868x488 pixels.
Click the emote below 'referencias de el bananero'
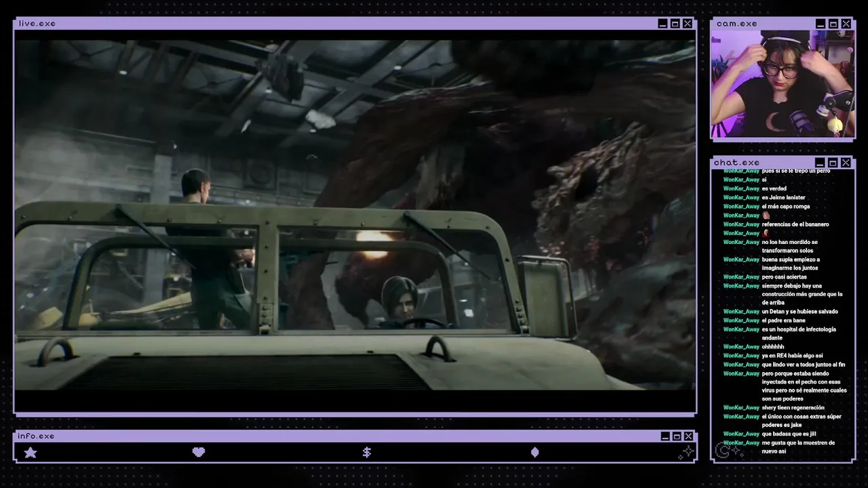(766, 232)
